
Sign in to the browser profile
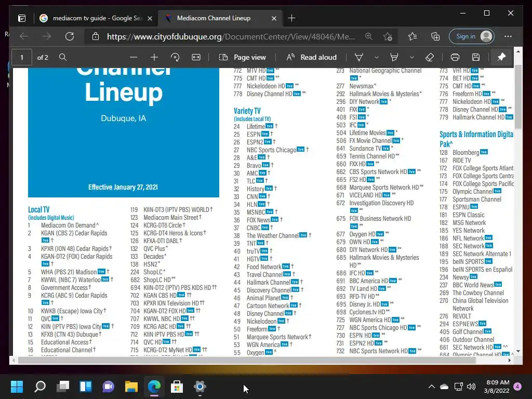coord(472,36)
